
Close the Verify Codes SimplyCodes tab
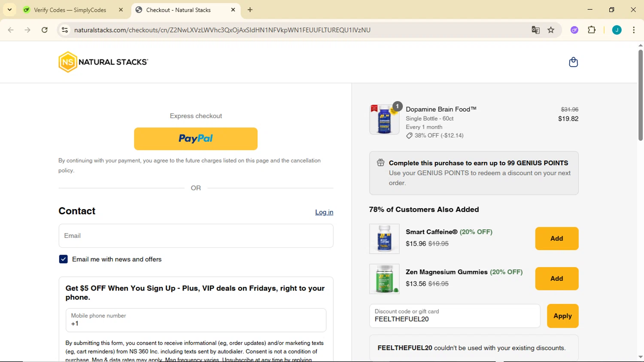(x=121, y=10)
